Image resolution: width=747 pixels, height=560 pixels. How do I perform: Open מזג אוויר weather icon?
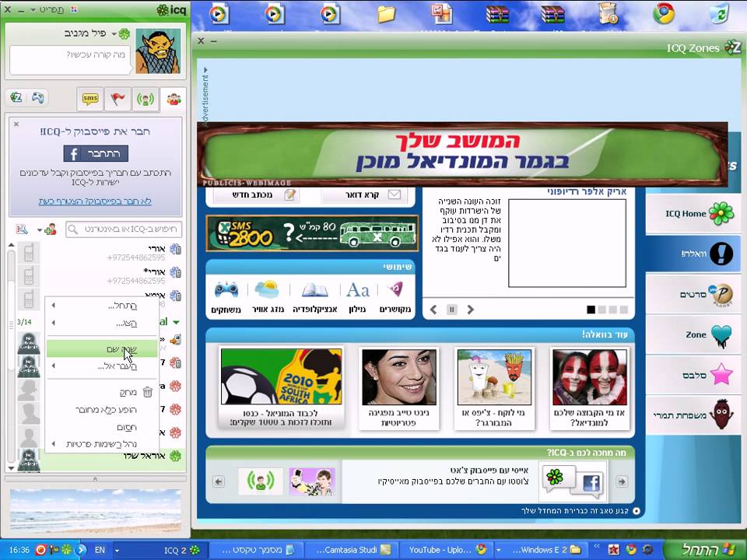[267, 296]
